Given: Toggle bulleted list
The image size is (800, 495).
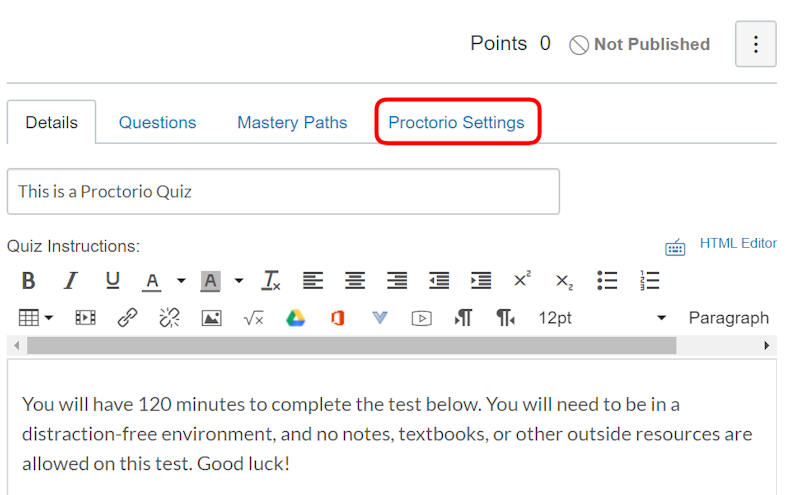Looking at the screenshot, I should [x=607, y=281].
